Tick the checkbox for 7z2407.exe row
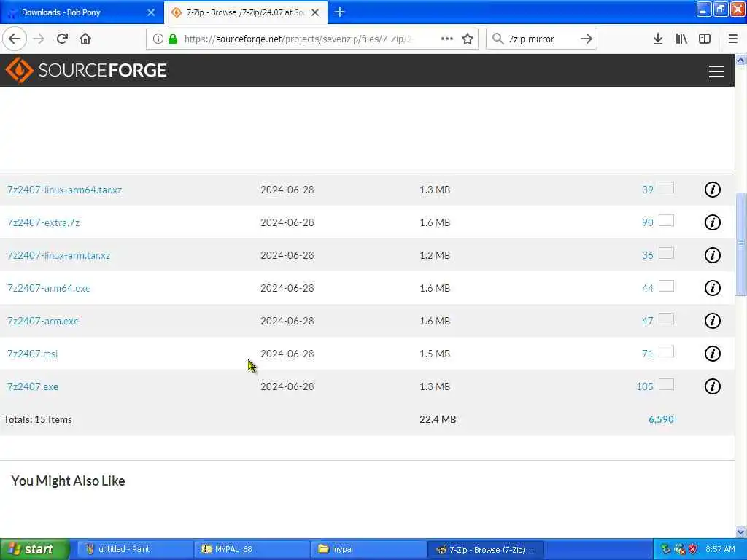This screenshot has height=560, width=747. [x=666, y=384]
